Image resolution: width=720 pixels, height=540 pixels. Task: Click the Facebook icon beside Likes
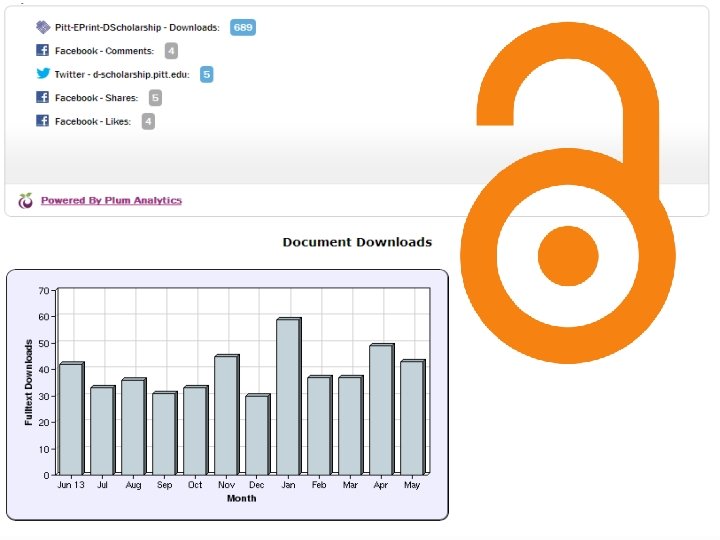click(x=43, y=121)
